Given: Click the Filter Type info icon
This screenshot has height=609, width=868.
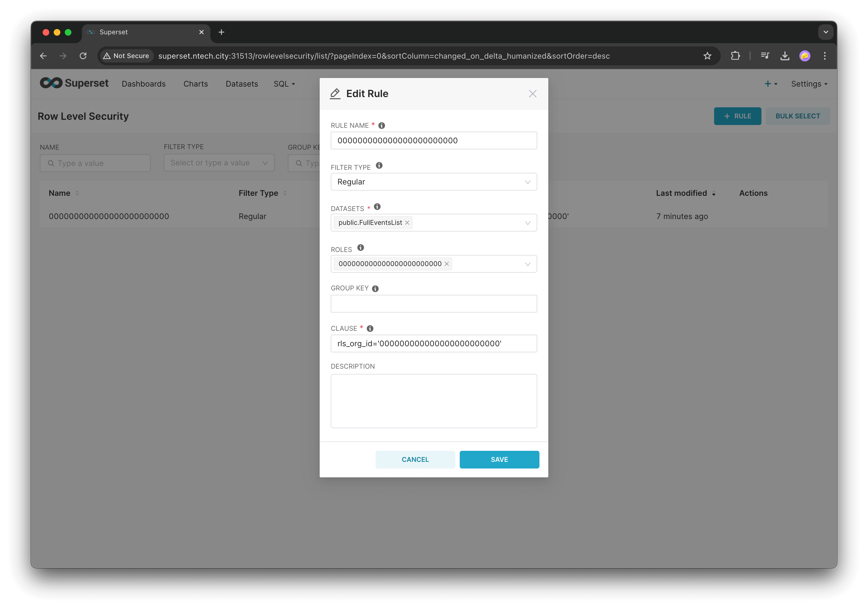Looking at the screenshot, I should (379, 165).
